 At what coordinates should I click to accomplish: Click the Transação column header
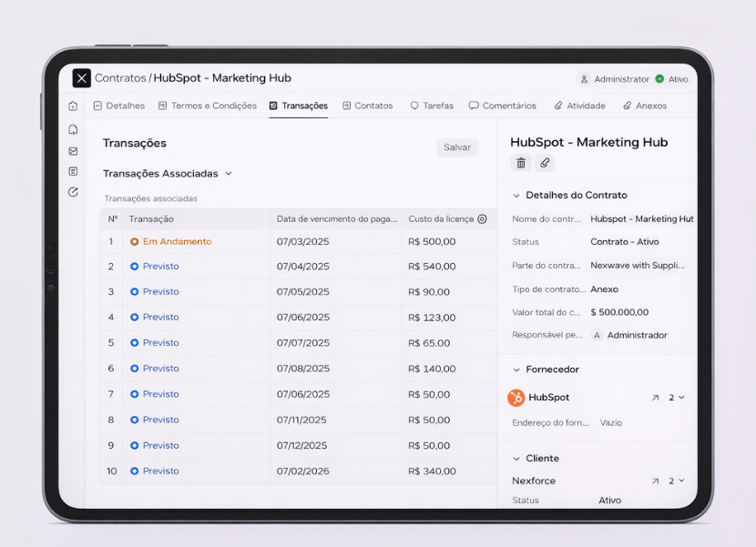click(197, 219)
